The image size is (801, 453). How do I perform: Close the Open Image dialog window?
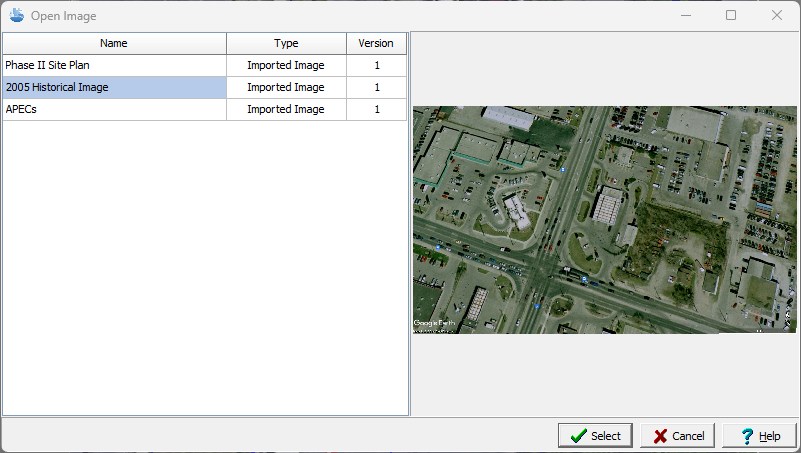tap(776, 16)
